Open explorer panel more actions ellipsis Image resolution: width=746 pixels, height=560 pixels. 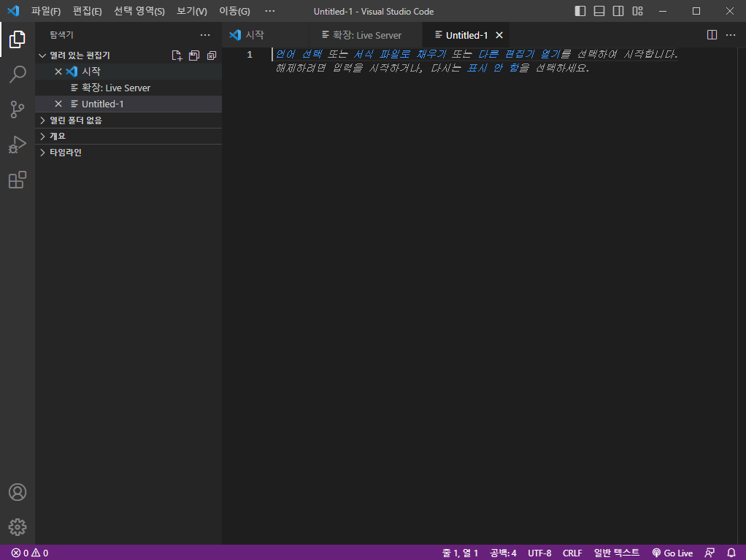205,35
